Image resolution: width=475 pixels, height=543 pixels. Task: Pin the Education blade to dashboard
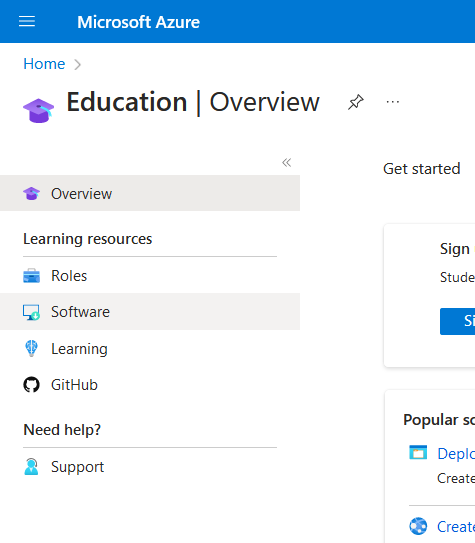pos(356,102)
